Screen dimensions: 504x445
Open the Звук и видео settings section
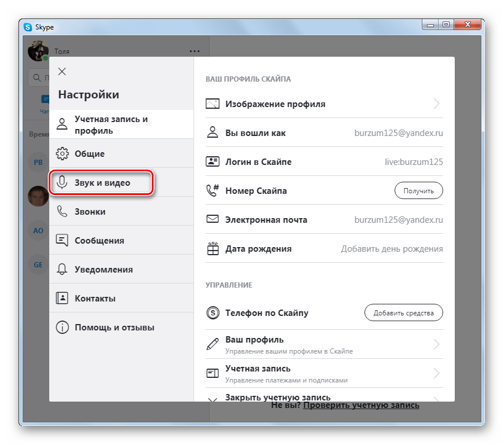[102, 183]
